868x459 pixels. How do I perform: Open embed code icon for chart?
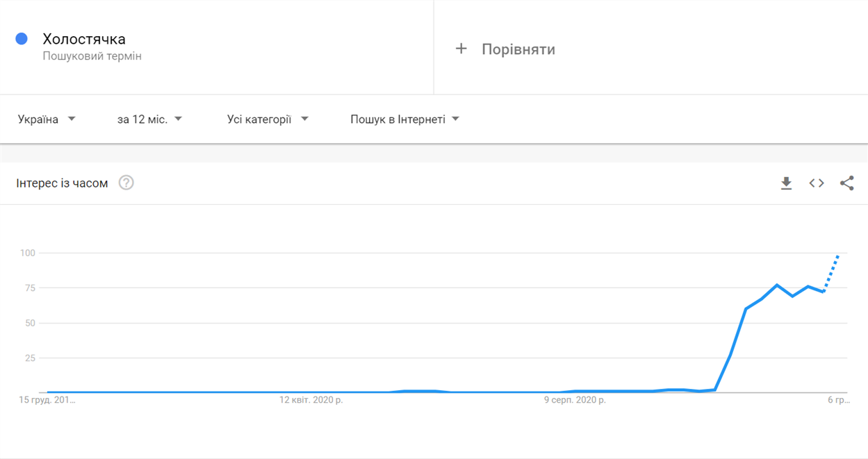[x=817, y=183]
